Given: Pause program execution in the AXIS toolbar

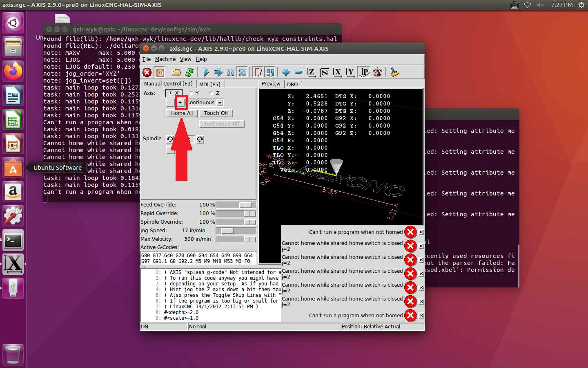Looking at the screenshot, I should 230,72.
